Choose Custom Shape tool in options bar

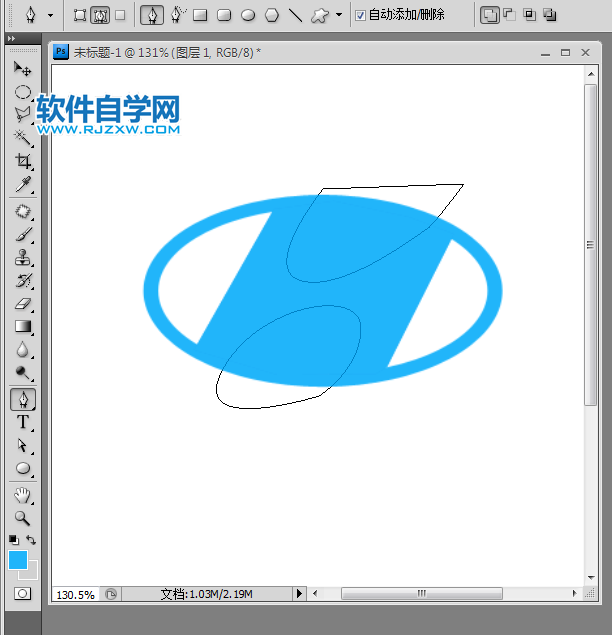coord(320,15)
